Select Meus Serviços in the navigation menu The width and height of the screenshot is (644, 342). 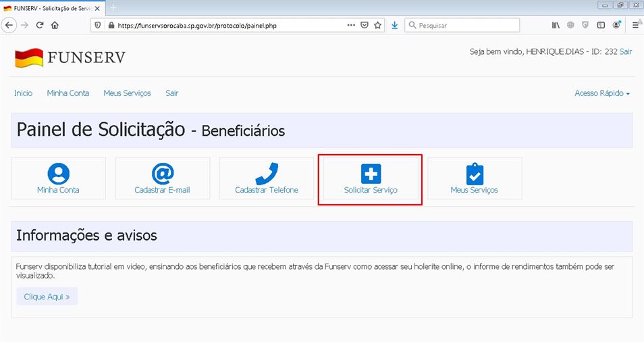[x=127, y=93]
